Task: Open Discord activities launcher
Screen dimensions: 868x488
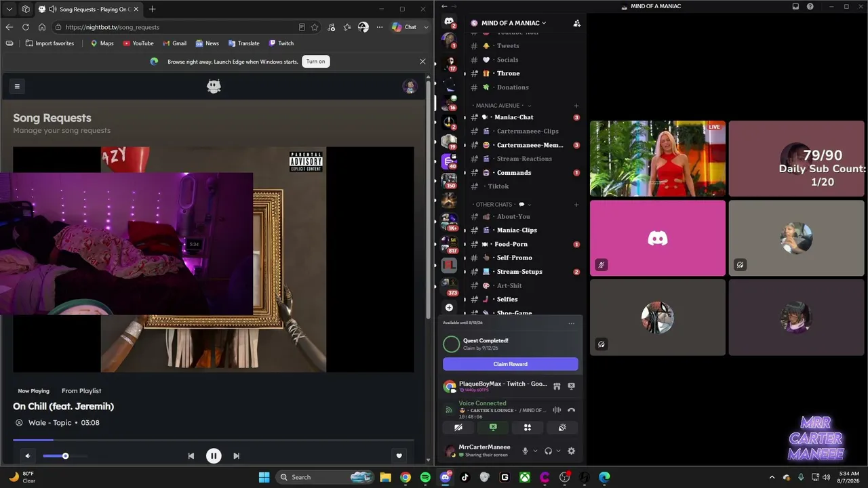Action: pyautogui.click(x=528, y=428)
